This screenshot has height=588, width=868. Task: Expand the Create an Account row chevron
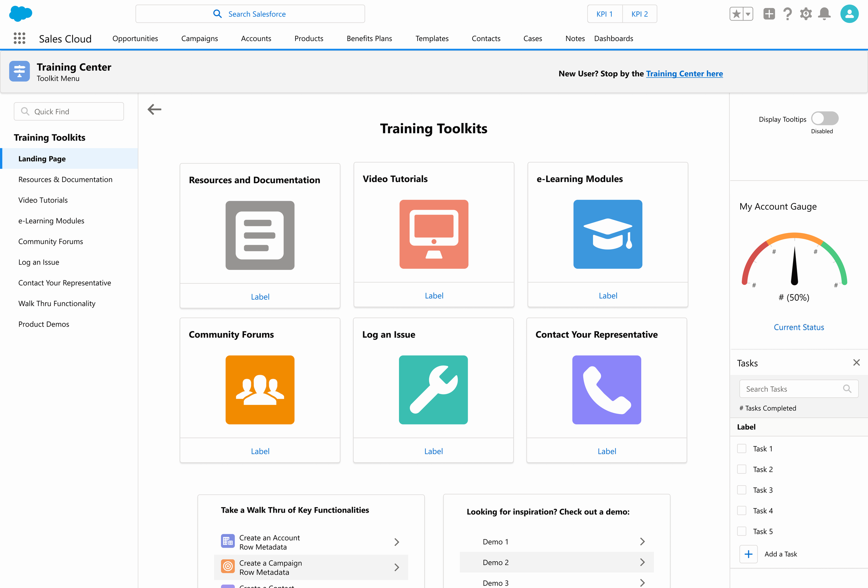pyautogui.click(x=397, y=542)
